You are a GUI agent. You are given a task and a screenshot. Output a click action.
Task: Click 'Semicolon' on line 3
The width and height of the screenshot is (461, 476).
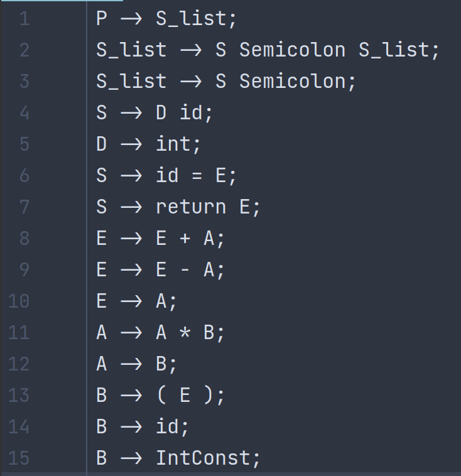(x=292, y=82)
